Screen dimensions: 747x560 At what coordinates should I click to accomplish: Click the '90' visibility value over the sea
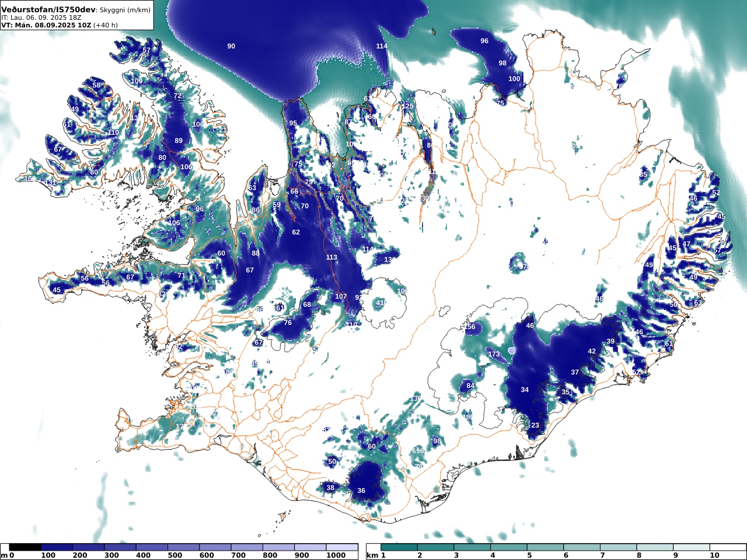click(231, 46)
